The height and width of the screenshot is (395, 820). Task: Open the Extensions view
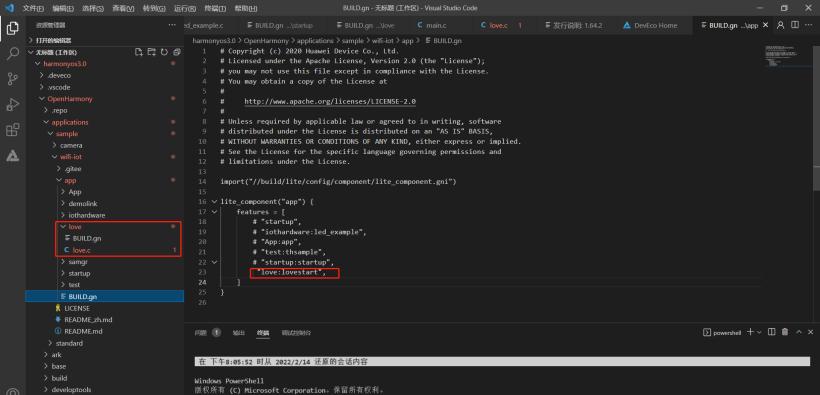[13, 130]
